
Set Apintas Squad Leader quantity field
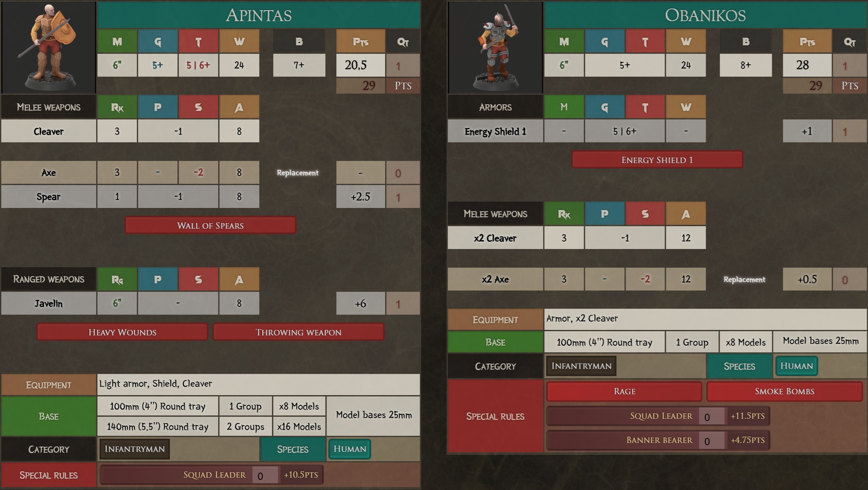(x=265, y=475)
